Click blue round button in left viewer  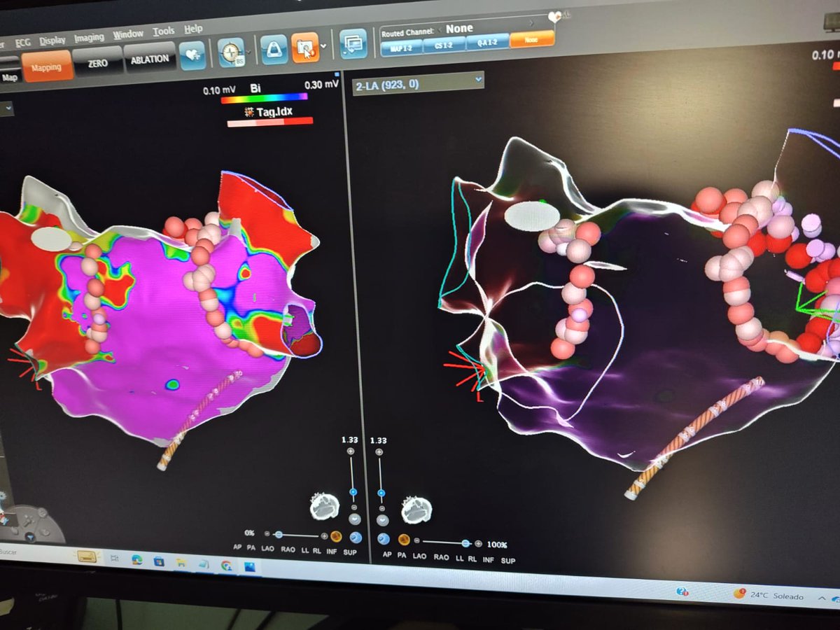point(356,538)
